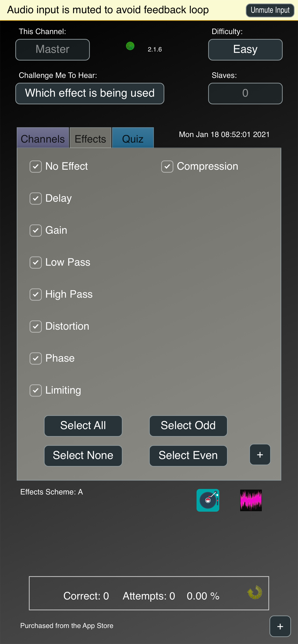Screen dimensions: 298x644
Task: Switch to the Channels tab
Action: [42, 138]
